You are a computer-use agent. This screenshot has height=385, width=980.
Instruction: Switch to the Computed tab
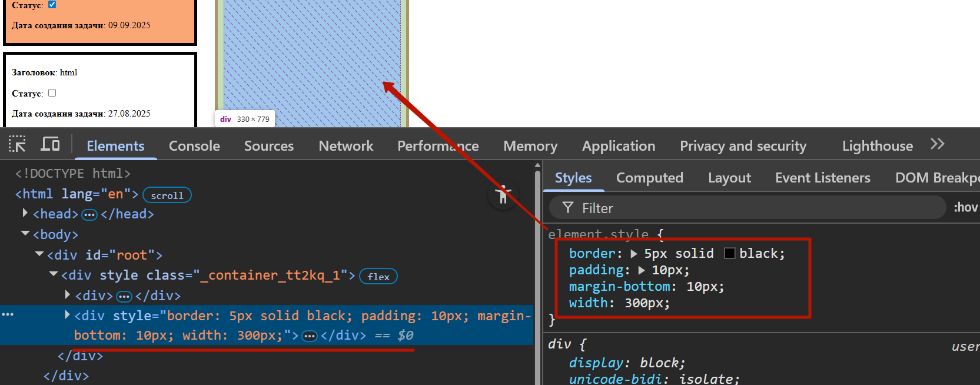click(649, 178)
